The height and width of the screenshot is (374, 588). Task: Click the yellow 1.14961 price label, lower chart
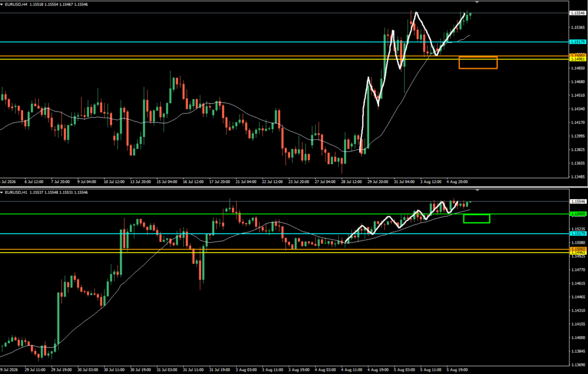pyautogui.click(x=578, y=253)
